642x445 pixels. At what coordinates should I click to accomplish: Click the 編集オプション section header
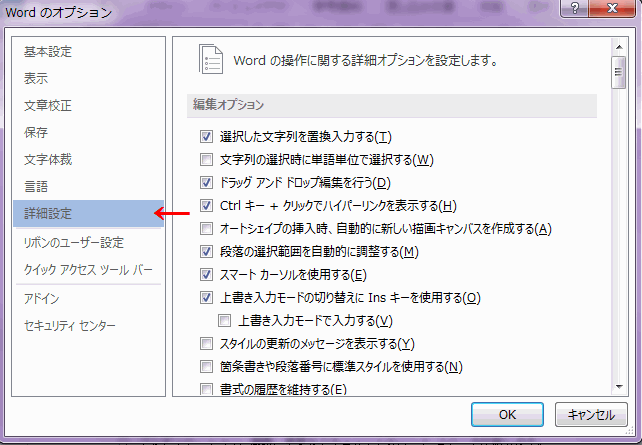pos(392,106)
